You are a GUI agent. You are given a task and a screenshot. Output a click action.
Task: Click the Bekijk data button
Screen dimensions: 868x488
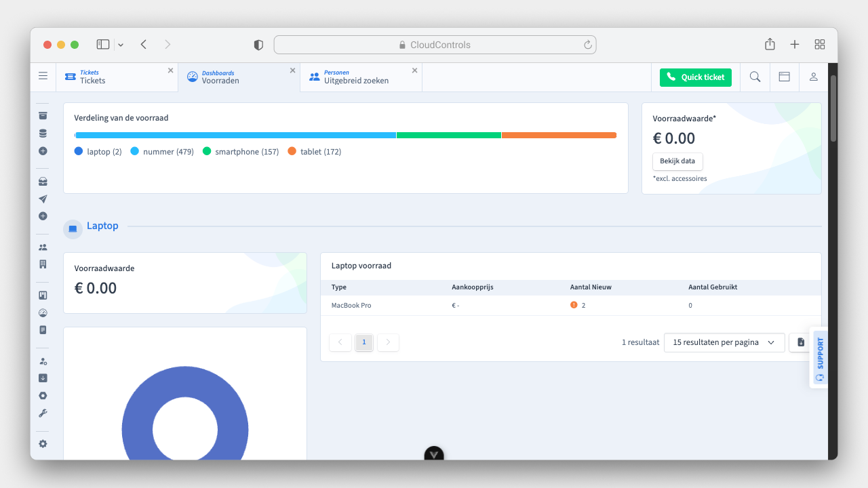coord(677,161)
